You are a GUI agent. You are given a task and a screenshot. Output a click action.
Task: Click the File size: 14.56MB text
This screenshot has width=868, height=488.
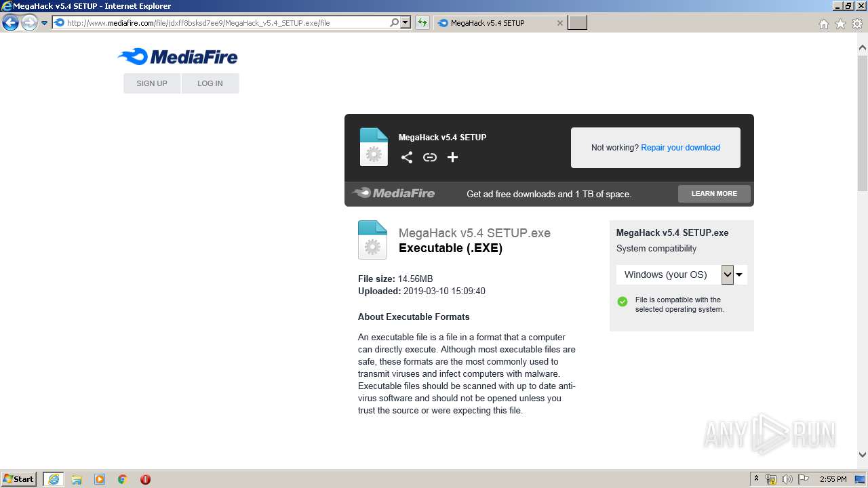[x=395, y=279]
